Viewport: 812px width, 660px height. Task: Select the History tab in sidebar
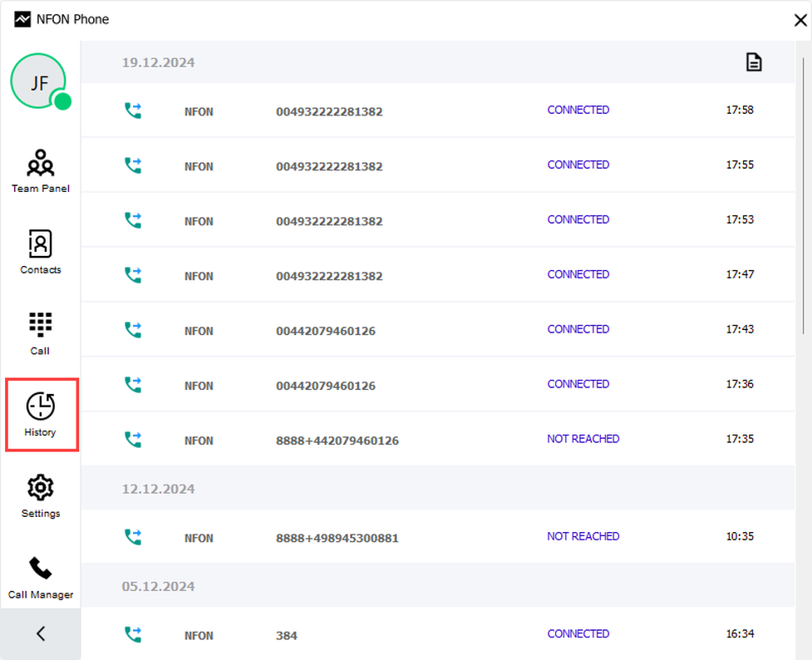(42, 415)
